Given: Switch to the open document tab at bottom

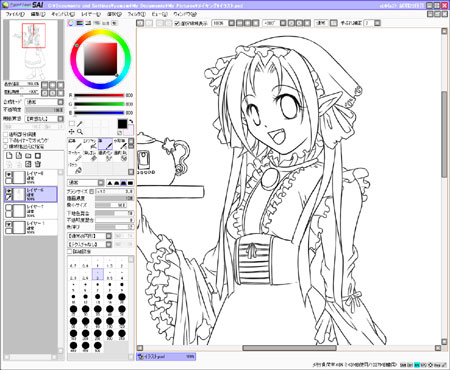Looking at the screenshot, I should coord(166,357).
